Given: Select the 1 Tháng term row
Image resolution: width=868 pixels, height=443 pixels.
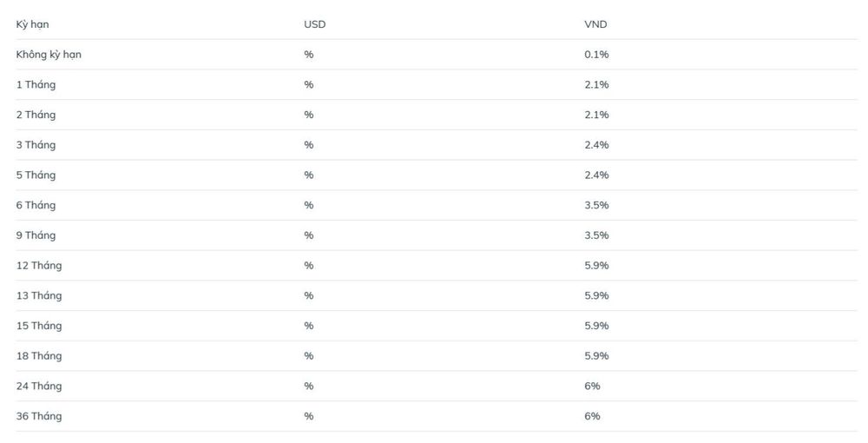Looking at the screenshot, I should [437, 85].
